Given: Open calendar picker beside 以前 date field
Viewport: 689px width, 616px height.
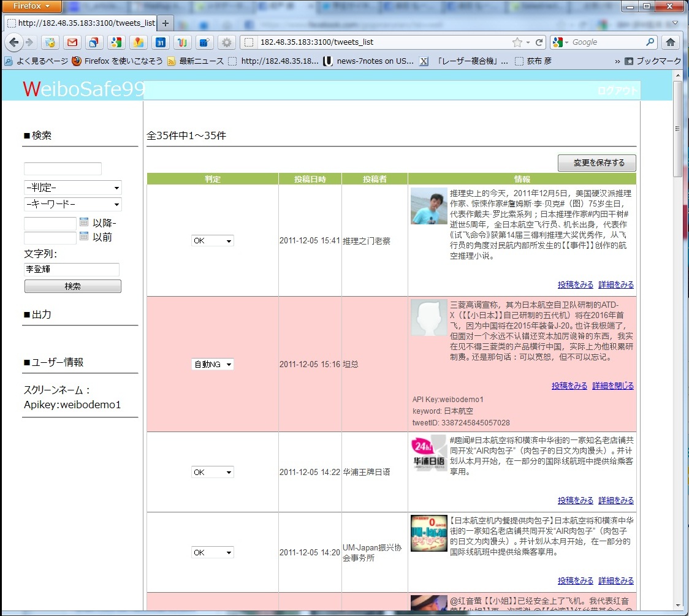Looking at the screenshot, I should [85, 237].
